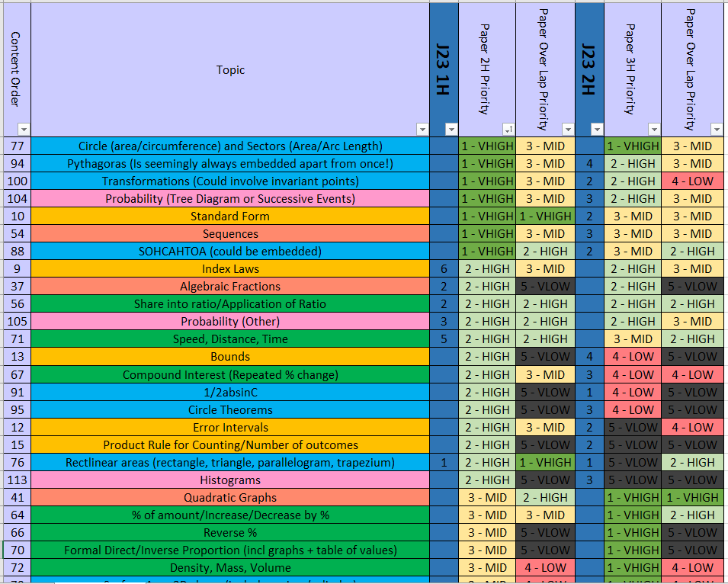Select Paper 2H 1 - VHIGH cell in Sequences row
Image resolution: width=728 pixels, height=584 pixels.
pos(487,234)
